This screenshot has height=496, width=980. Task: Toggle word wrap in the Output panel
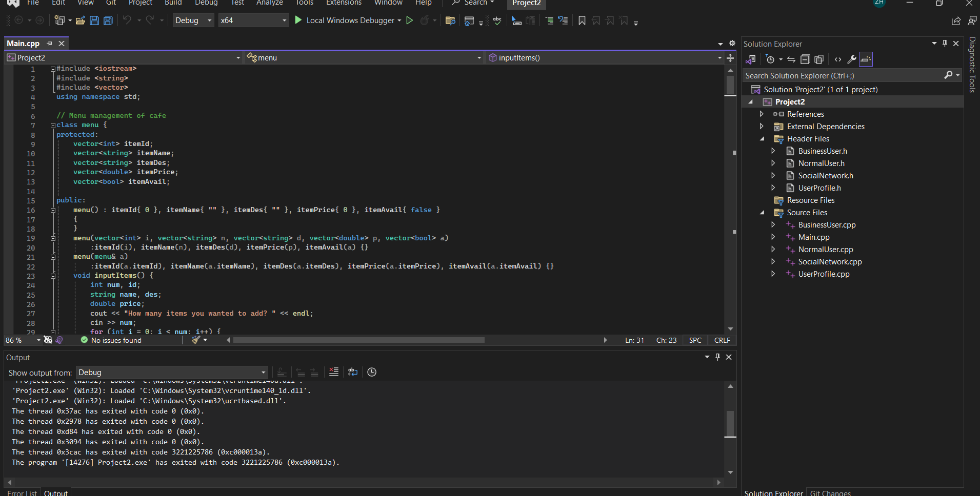point(353,372)
